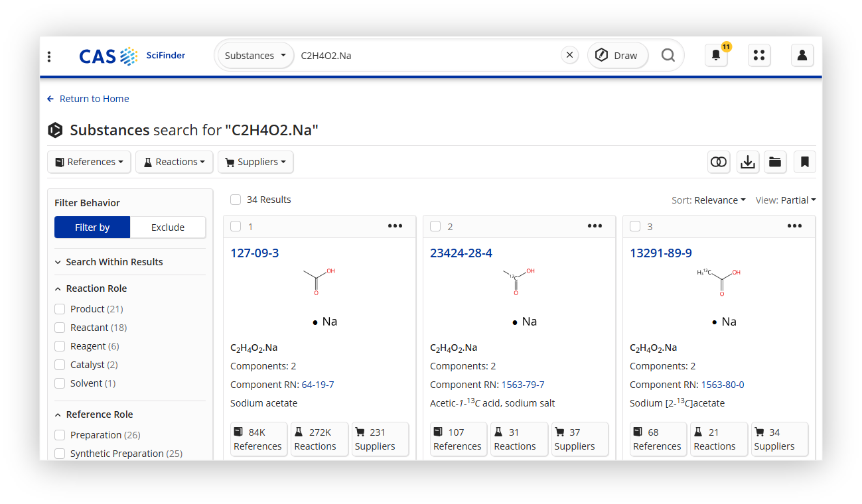Open the Reactions dropdown

click(175, 162)
